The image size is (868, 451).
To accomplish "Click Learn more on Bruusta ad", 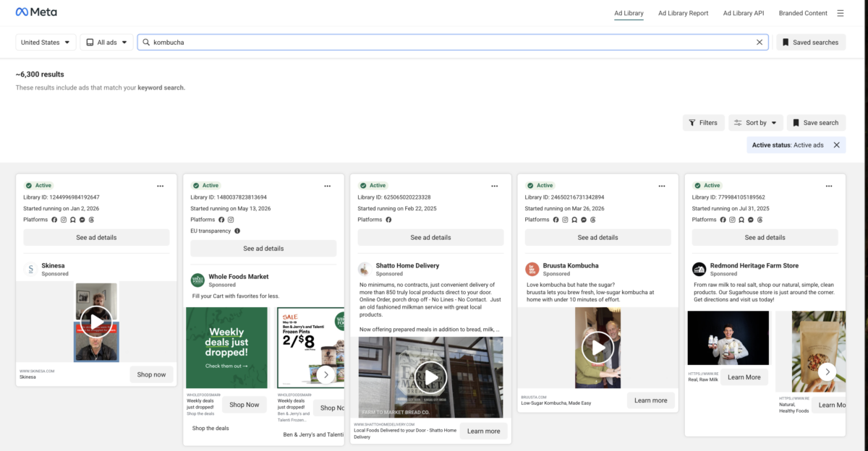I will pyautogui.click(x=651, y=400).
